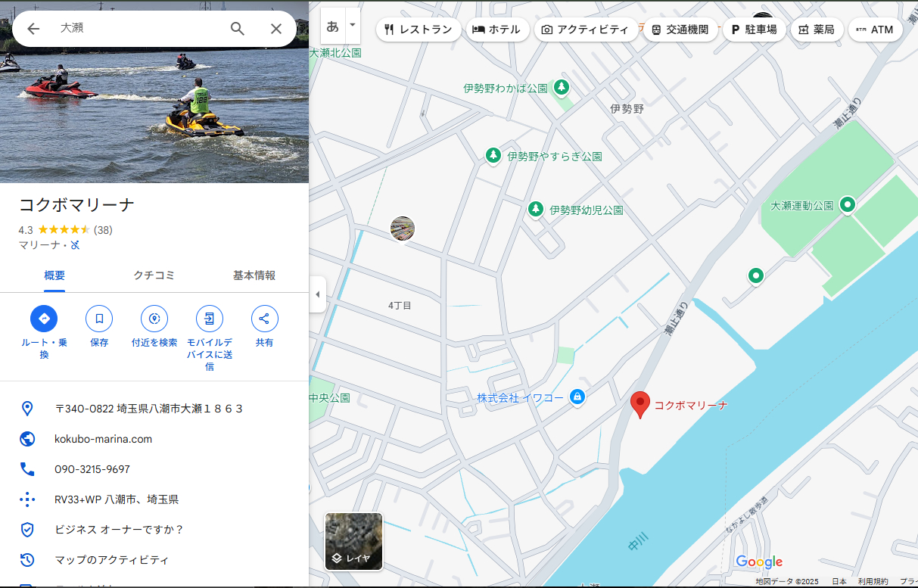Filter by レストラン chip
The height and width of the screenshot is (588, 918).
(419, 30)
